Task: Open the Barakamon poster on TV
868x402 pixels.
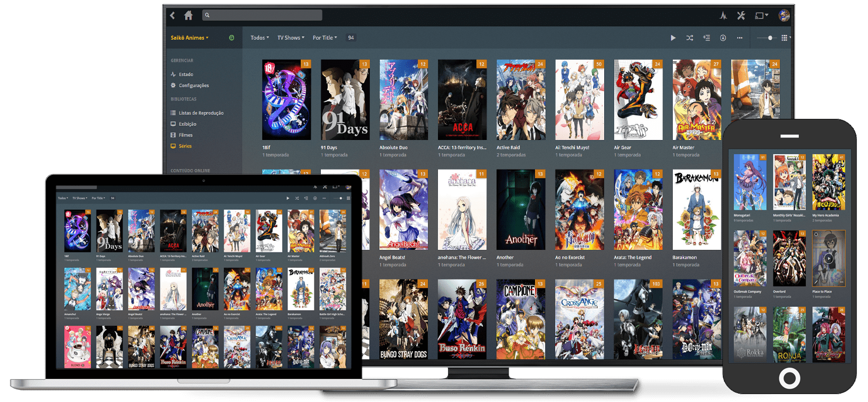Action: (x=697, y=210)
